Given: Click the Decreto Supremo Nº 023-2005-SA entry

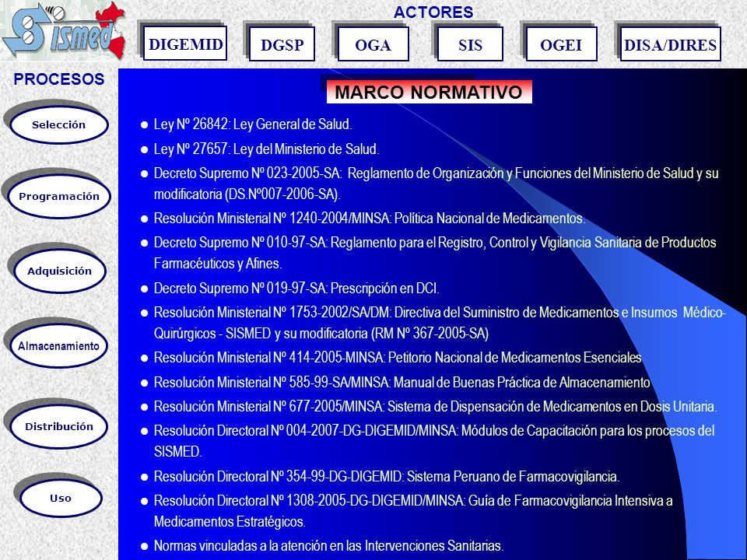Looking at the screenshot, I should [x=436, y=184].
